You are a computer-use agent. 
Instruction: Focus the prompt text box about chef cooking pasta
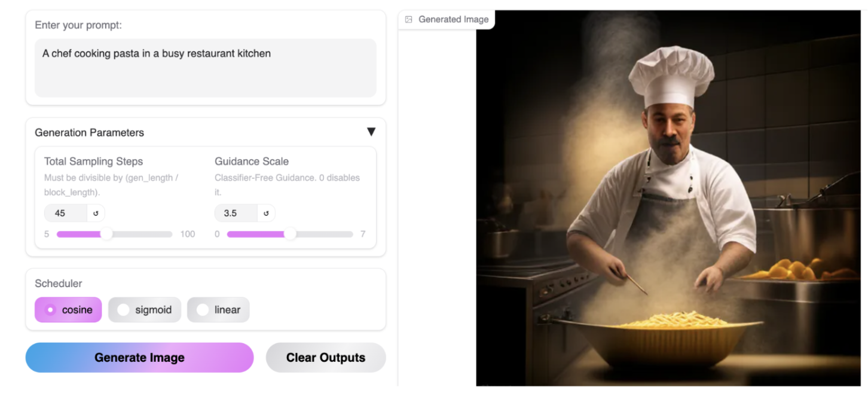pyautogui.click(x=206, y=68)
